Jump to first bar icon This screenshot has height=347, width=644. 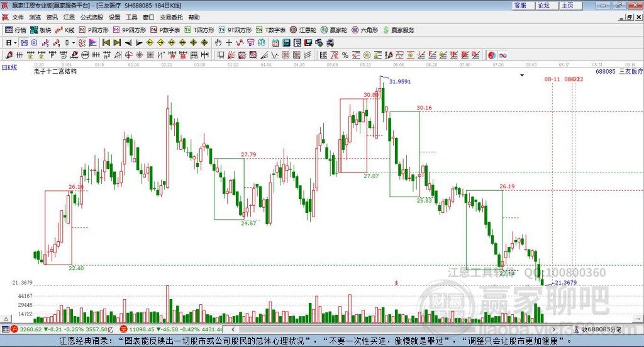pos(106,43)
